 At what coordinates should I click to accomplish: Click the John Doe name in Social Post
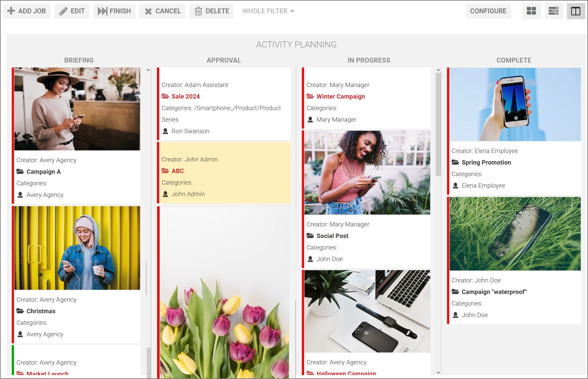330,259
